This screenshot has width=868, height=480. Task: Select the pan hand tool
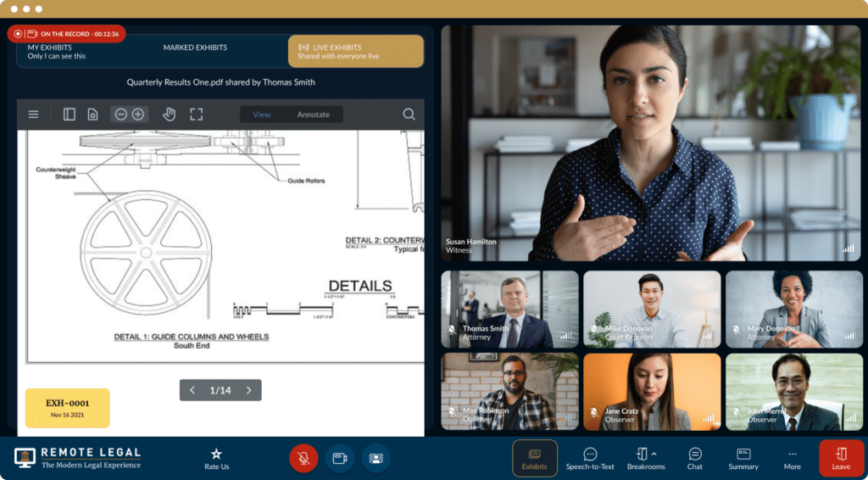pyautogui.click(x=169, y=114)
